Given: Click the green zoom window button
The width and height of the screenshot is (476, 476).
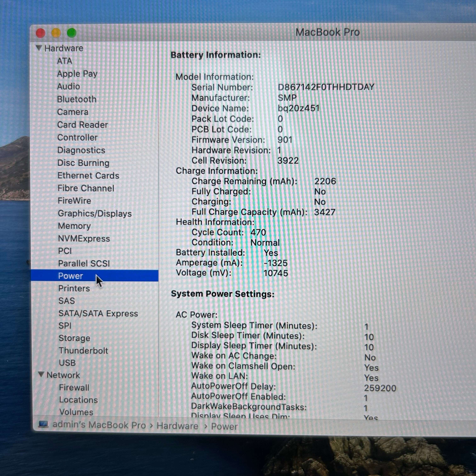Looking at the screenshot, I should pyautogui.click(x=71, y=33).
